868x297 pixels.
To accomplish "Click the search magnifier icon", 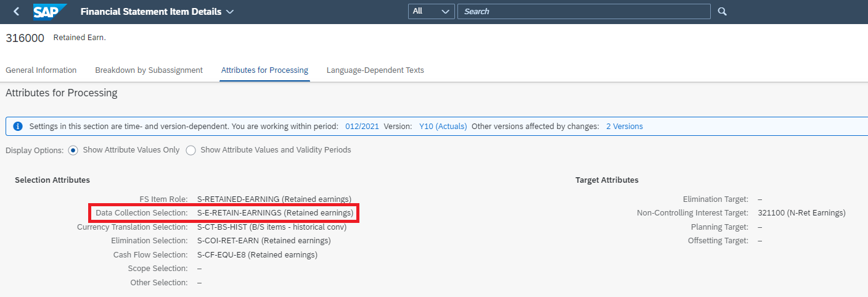I will [723, 12].
